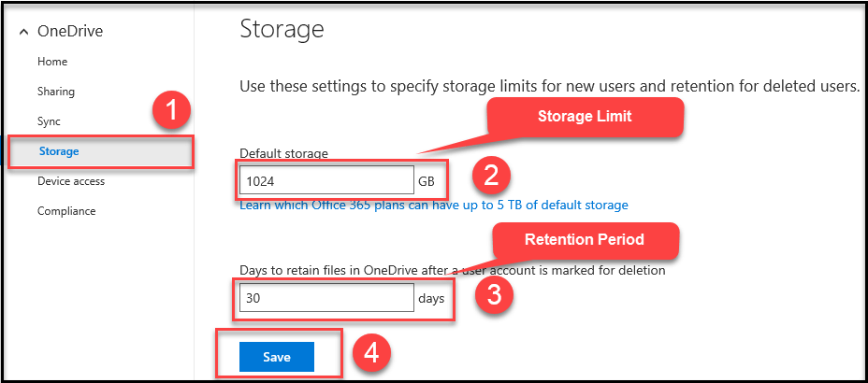This screenshot has height=383, width=868.
Task: Go to the Sharing settings
Action: (56, 92)
